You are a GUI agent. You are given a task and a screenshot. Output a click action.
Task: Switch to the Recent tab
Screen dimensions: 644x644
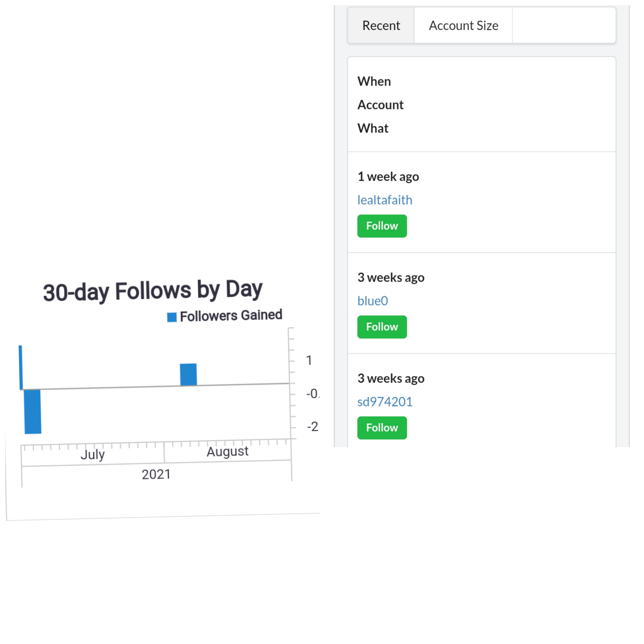(381, 26)
